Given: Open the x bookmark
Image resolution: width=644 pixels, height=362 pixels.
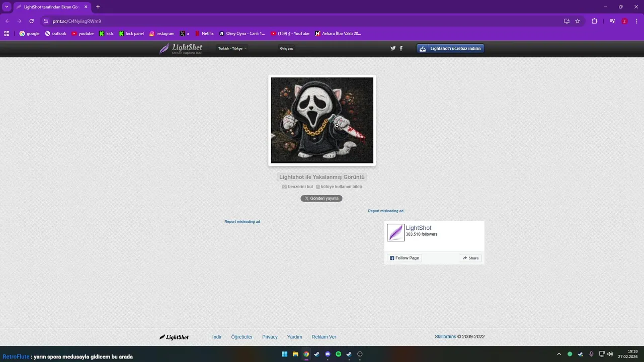Looking at the screenshot, I should pyautogui.click(x=185, y=34).
